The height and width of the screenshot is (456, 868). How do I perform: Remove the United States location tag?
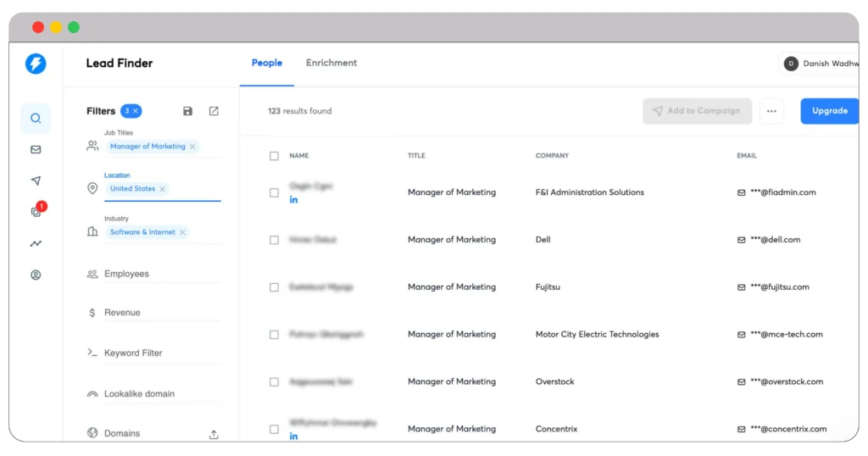[162, 189]
